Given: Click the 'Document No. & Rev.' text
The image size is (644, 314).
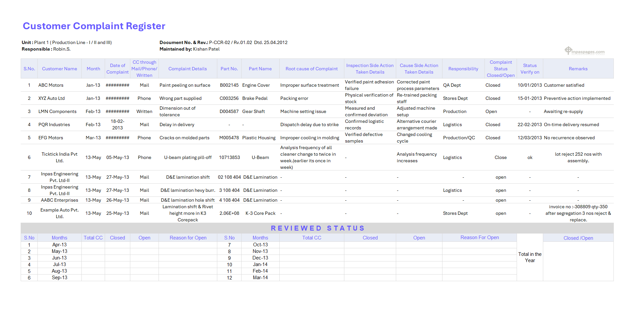Looking at the screenshot, I should [x=184, y=42].
